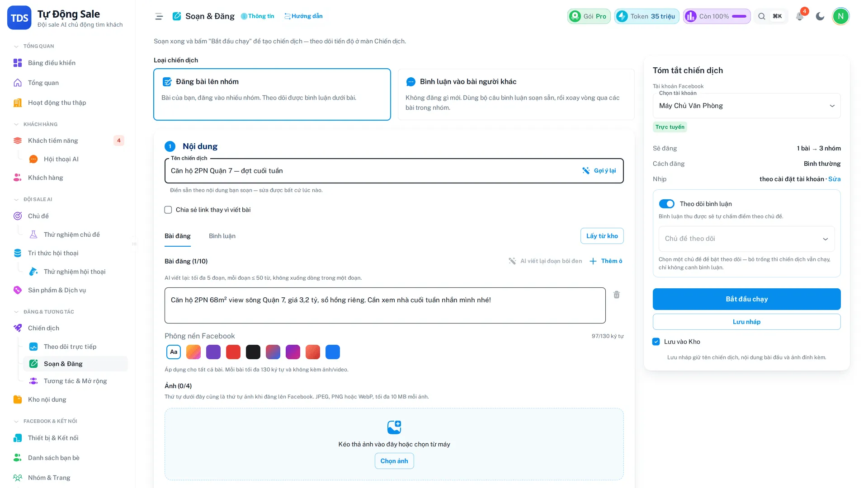Click the Lấy từ kho button
Image resolution: width=868 pixels, height=488 pixels.
pyautogui.click(x=602, y=236)
